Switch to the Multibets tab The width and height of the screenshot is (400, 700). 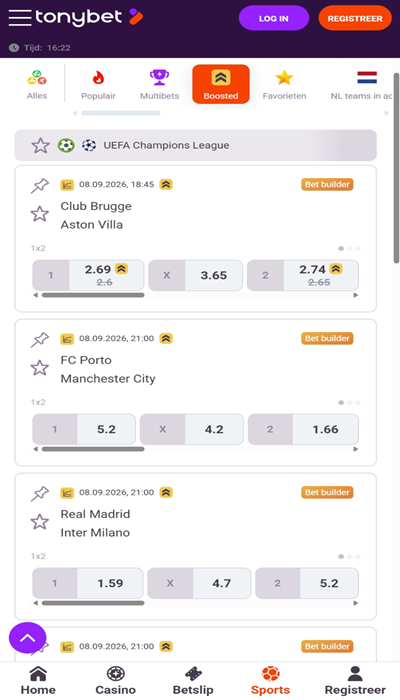[159, 84]
